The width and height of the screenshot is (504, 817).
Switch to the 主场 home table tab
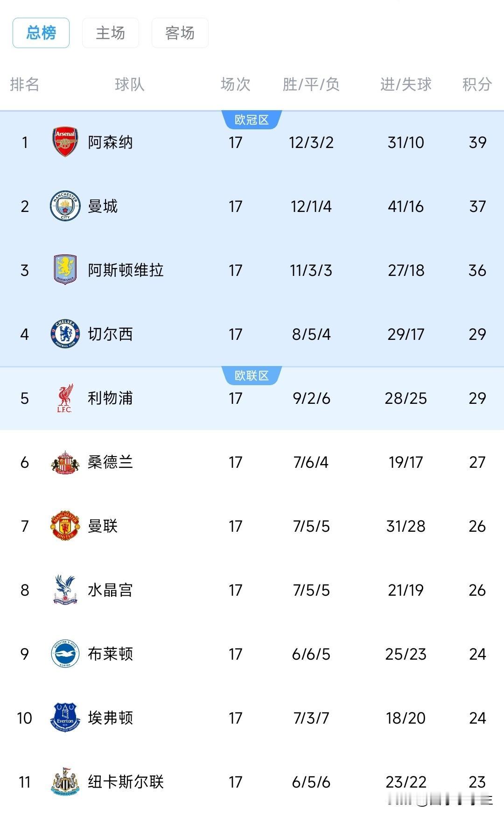(111, 33)
